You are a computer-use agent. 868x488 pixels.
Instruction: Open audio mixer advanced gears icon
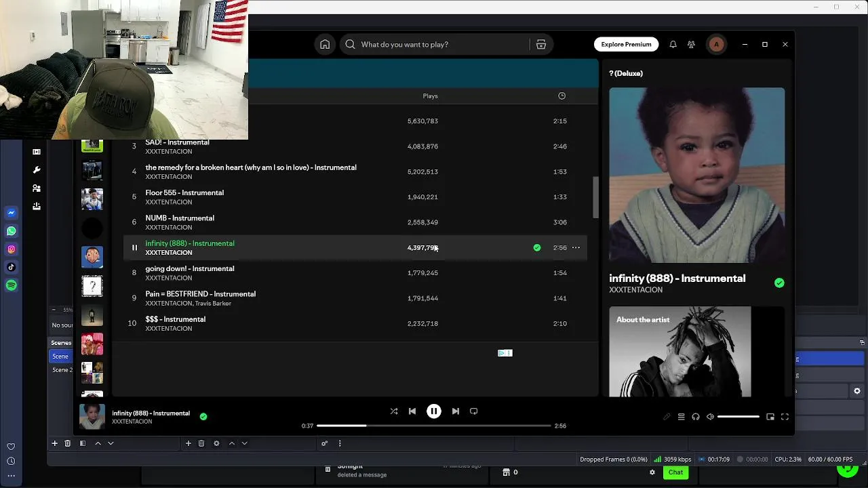coord(324,443)
